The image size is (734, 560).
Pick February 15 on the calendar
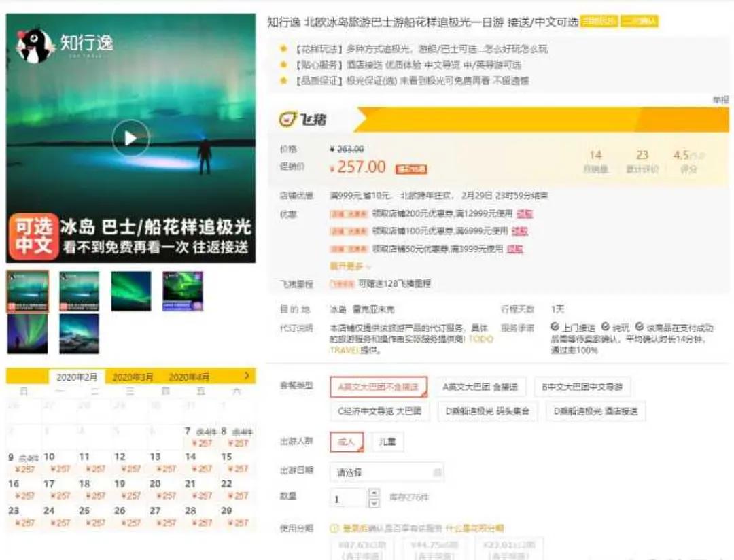pos(237,463)
